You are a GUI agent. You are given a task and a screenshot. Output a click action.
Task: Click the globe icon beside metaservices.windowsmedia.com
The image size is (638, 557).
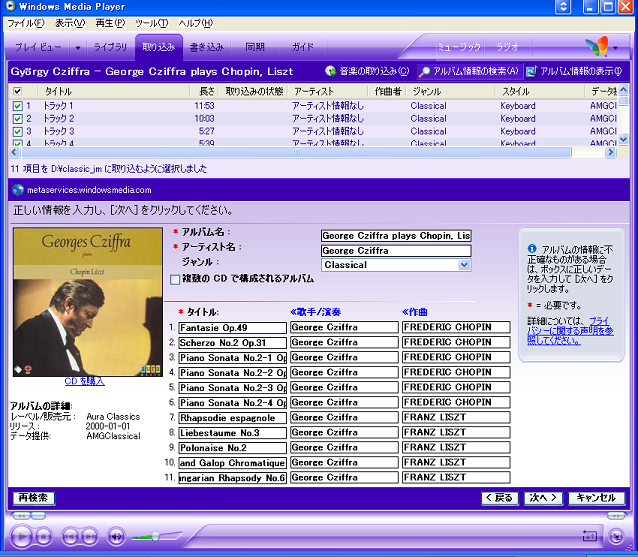[18, 190]
